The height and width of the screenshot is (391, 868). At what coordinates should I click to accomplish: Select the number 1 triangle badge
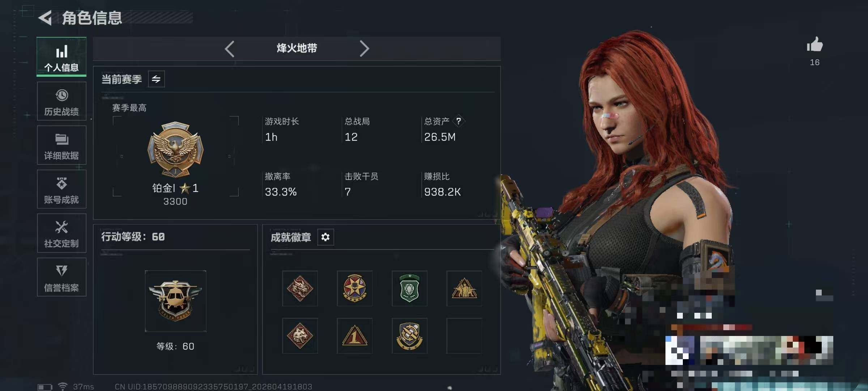(355, 336)
